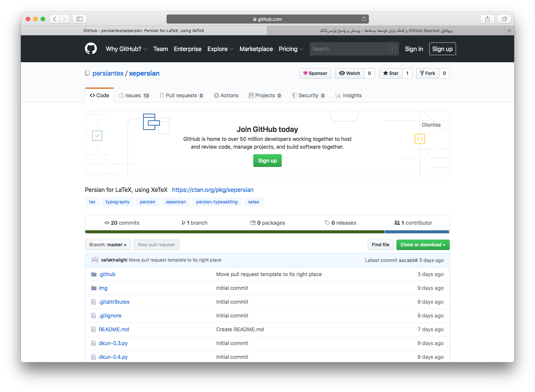Go back with Safari's back arrow
The width and height of the screenshot is (535, 392).
[x=55, y=19]
